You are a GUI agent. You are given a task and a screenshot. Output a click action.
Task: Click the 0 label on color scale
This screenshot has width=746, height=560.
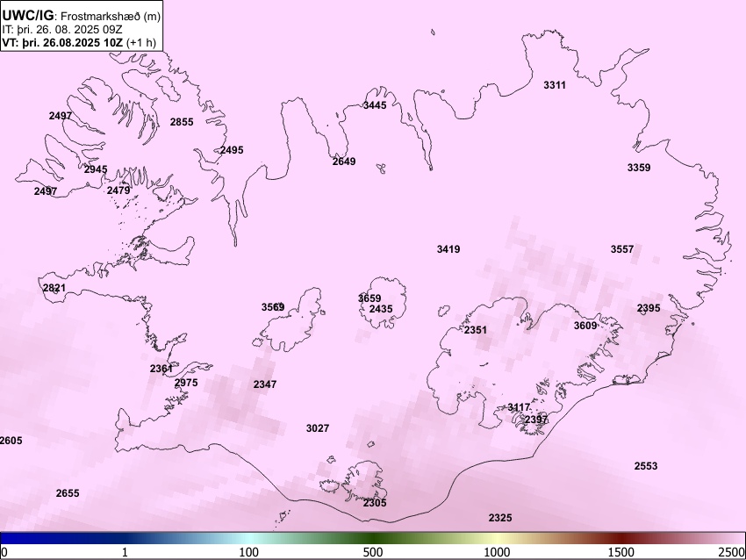[x=4, y=552]
